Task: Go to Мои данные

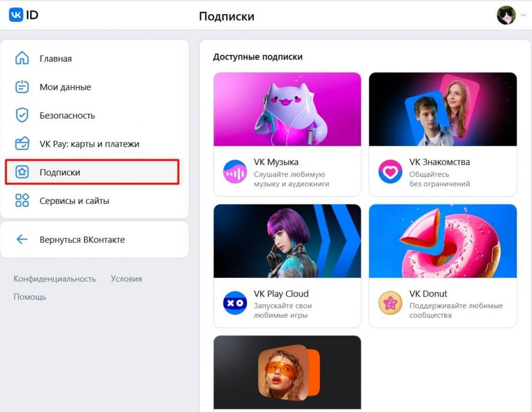Action: click(65, 87)
